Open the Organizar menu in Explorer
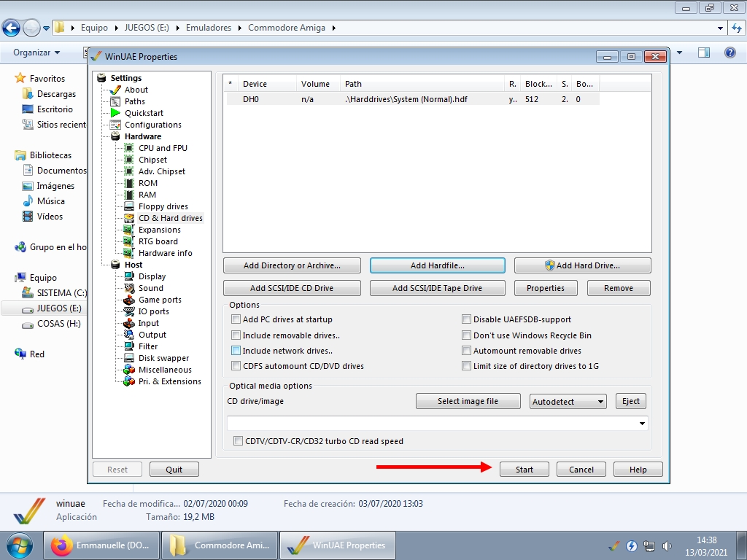This screenshot has width=747, height=560. click(x=36, y=52)
